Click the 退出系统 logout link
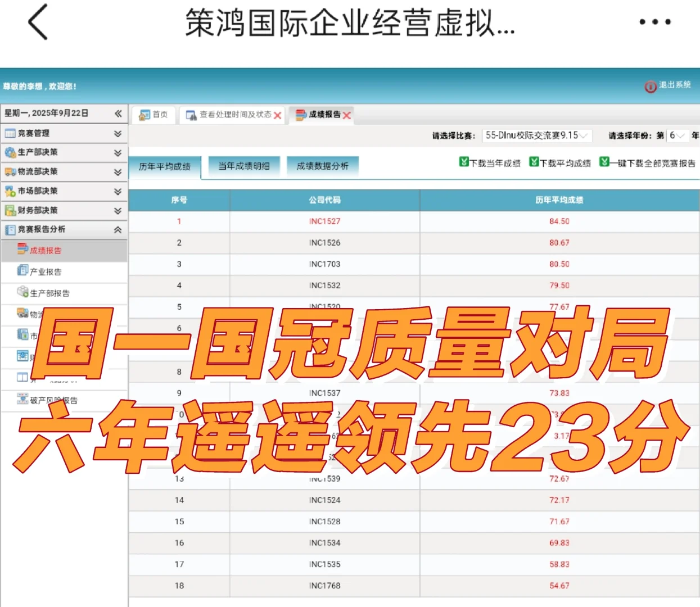Viewport: 700px width, 607px height. pos(675,85)
